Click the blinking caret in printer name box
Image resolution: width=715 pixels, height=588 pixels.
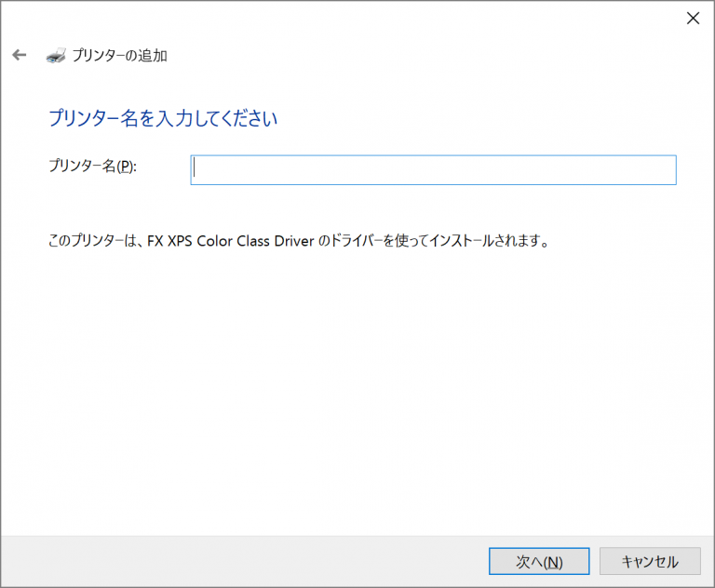click(x=195, y=169)
